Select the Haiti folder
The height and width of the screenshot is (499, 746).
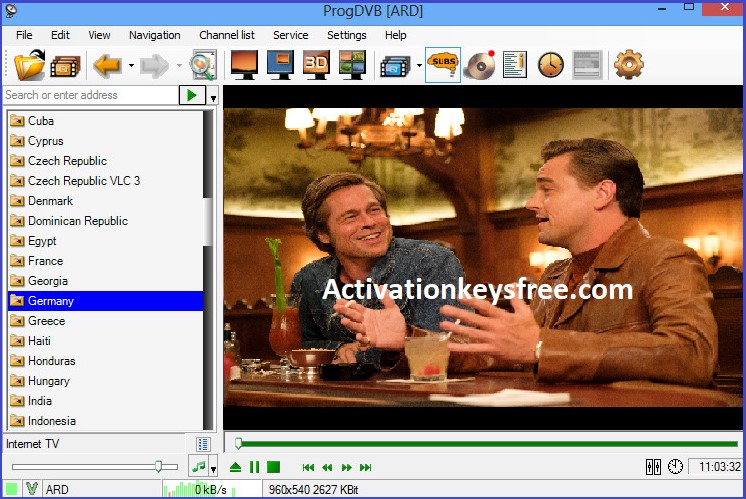tap(105, 341)
